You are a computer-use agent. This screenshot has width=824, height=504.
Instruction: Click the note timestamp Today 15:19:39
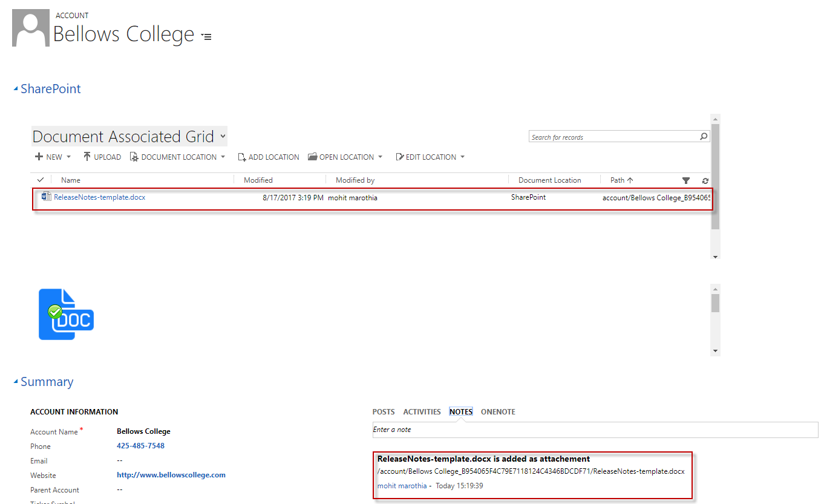pos(459,486)
